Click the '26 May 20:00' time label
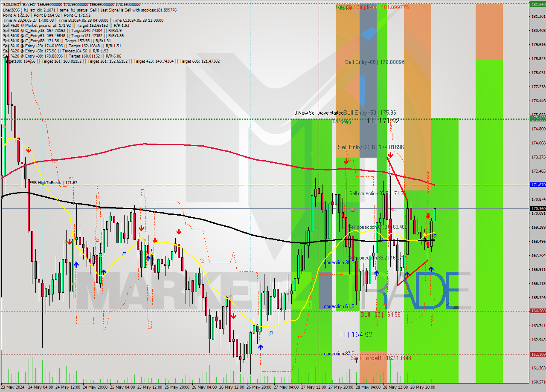The image size is (546, 392). [259, 387]
